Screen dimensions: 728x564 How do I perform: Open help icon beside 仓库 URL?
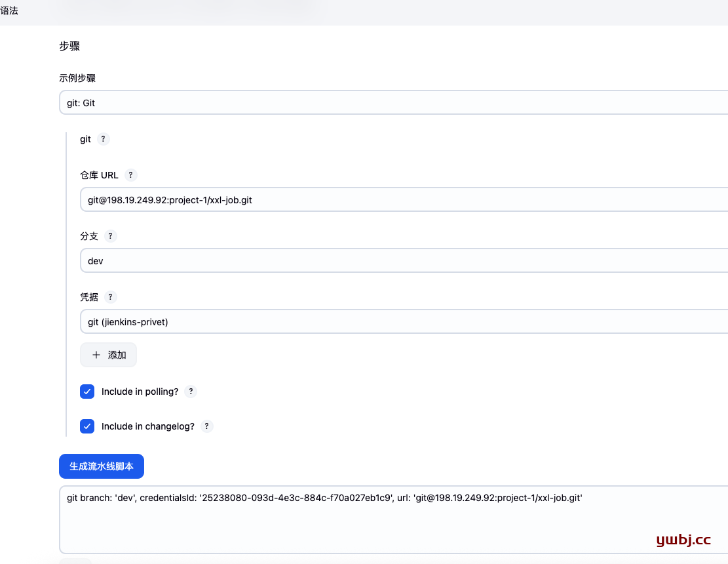pos(130,175)
